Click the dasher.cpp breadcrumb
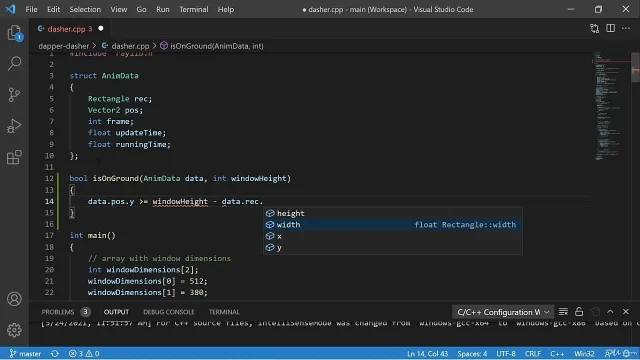Image resolution: width=640 pixels, height=360 pixels. pyautogui.click(x=126, y=46)
